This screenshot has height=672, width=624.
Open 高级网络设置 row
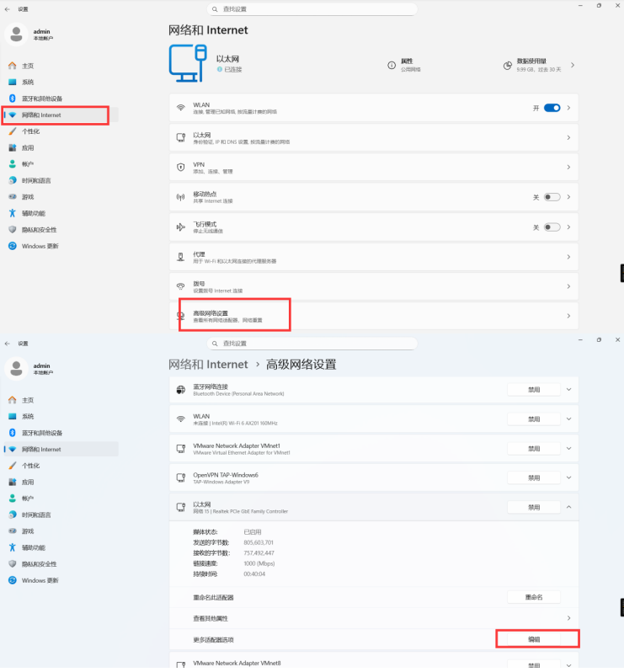[x=374, y=316]
